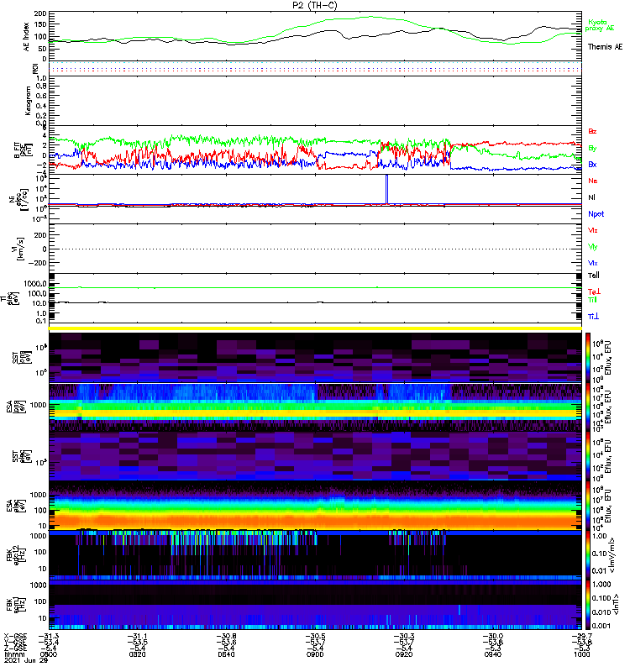Click the ESA ions Eflux color bar
Image resolution: width=630 pixels, height=672 pixels.
[588, 406]
